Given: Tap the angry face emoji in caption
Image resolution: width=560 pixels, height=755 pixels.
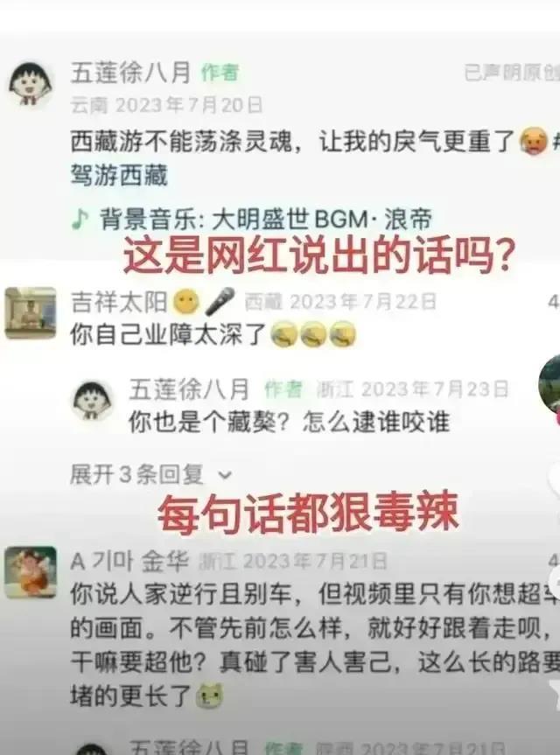Looking at the screenshot, I should pyautogui.click(x=533, y=141).
